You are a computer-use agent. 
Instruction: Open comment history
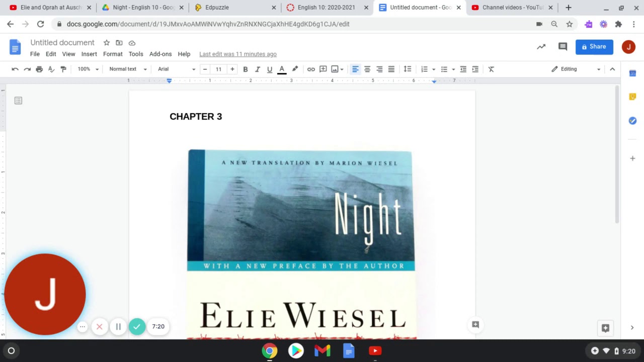pyautogui.click(x=563, y=47)
